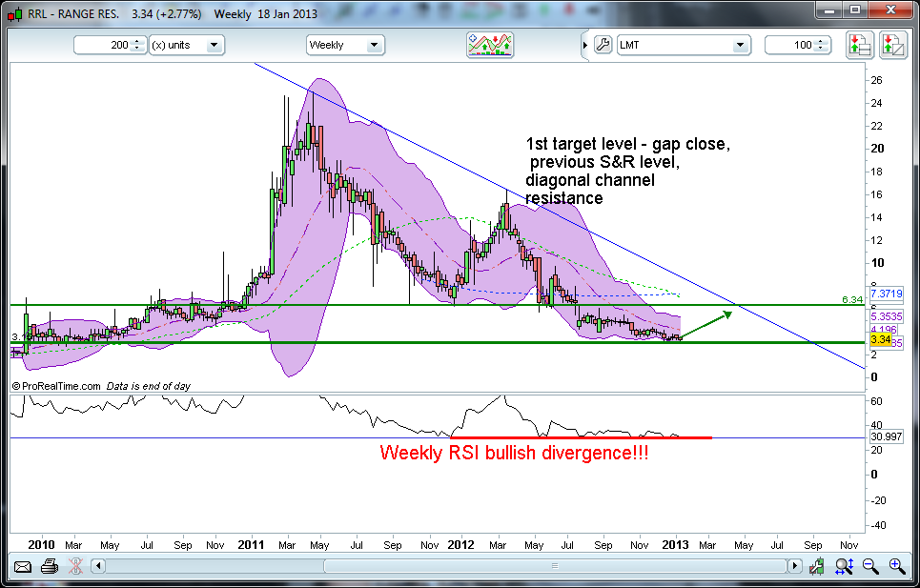Click the wrench order settings icon
The image size is (920, 588).
pyautogui.click(x=602, y=45)
